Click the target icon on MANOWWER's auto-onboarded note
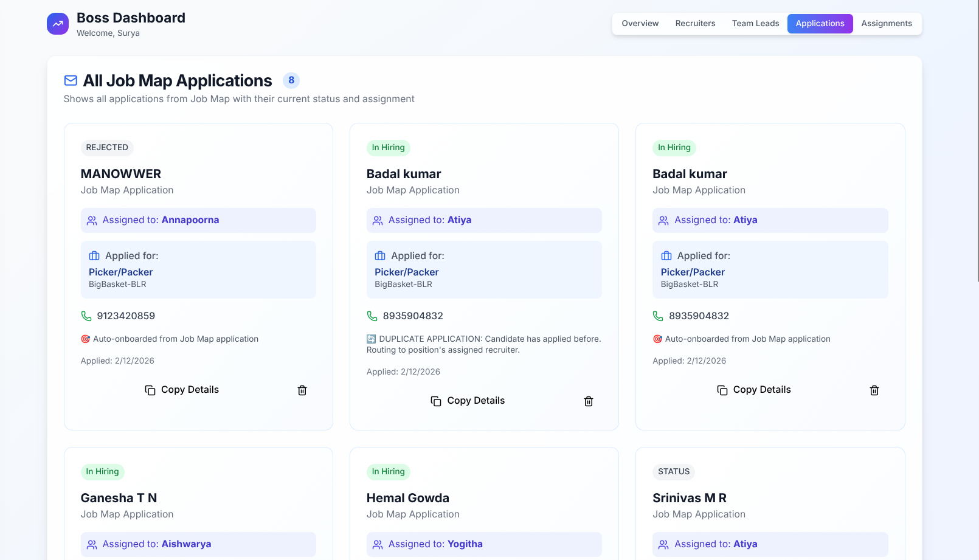 tap(85, 339)
